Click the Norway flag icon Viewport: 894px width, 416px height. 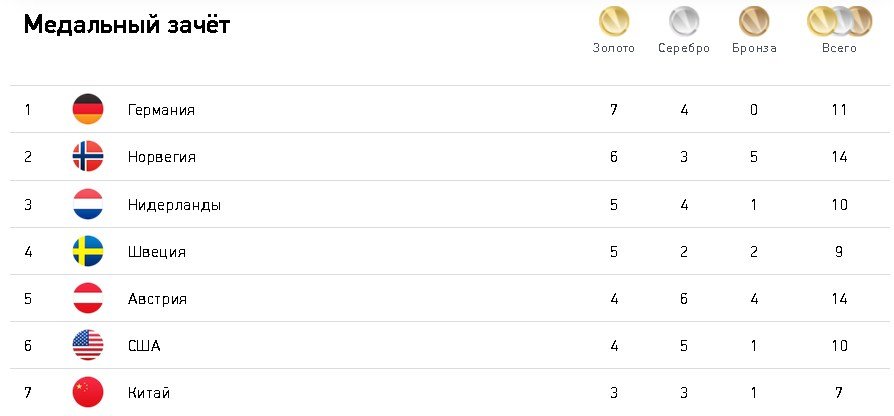88,156
